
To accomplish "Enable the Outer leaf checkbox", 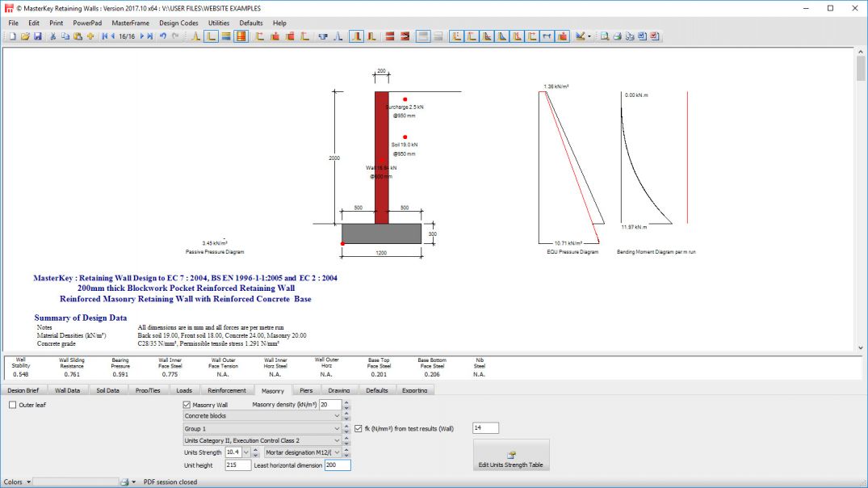I will coord(13,405).
